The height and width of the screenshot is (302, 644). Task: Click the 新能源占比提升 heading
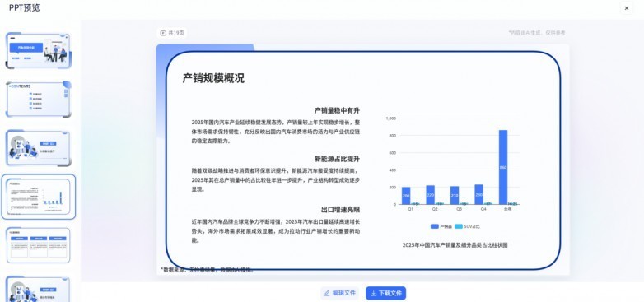coord(337,159)
